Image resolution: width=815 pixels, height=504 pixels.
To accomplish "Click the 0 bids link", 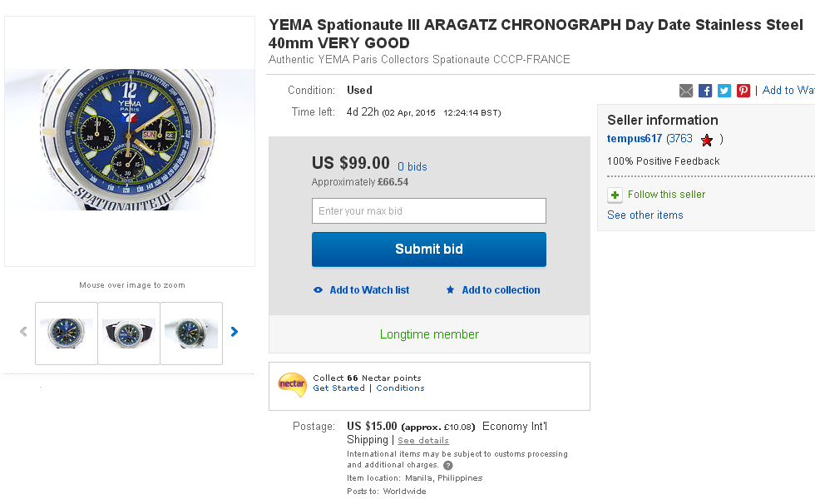I will click(412, 167).
